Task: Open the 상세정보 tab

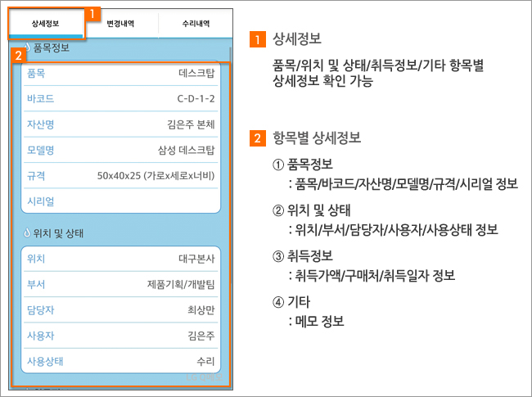Action: coord(46,24)
